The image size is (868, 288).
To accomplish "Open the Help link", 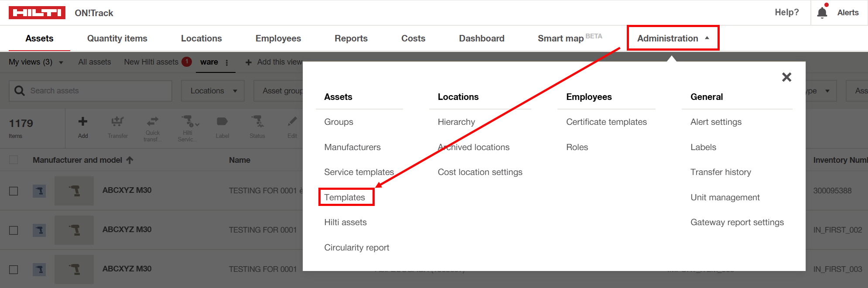I will (x=786, y=12).
